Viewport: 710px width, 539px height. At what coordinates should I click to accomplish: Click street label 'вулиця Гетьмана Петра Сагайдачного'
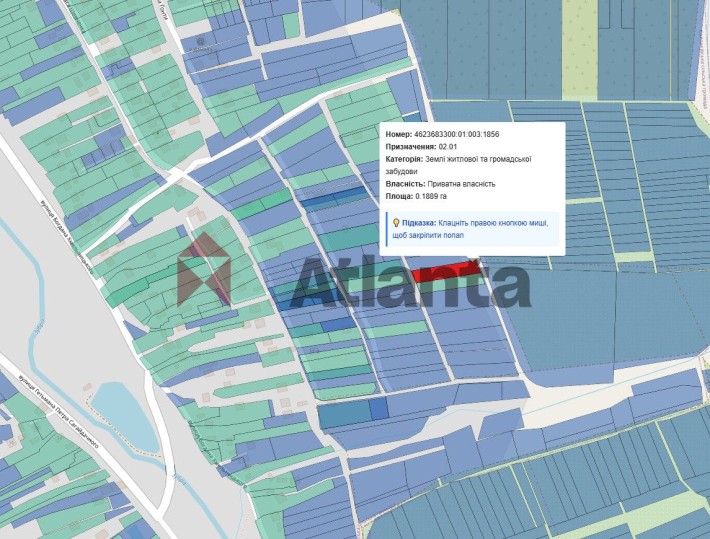pyautogui.click(x=58, y=410)
